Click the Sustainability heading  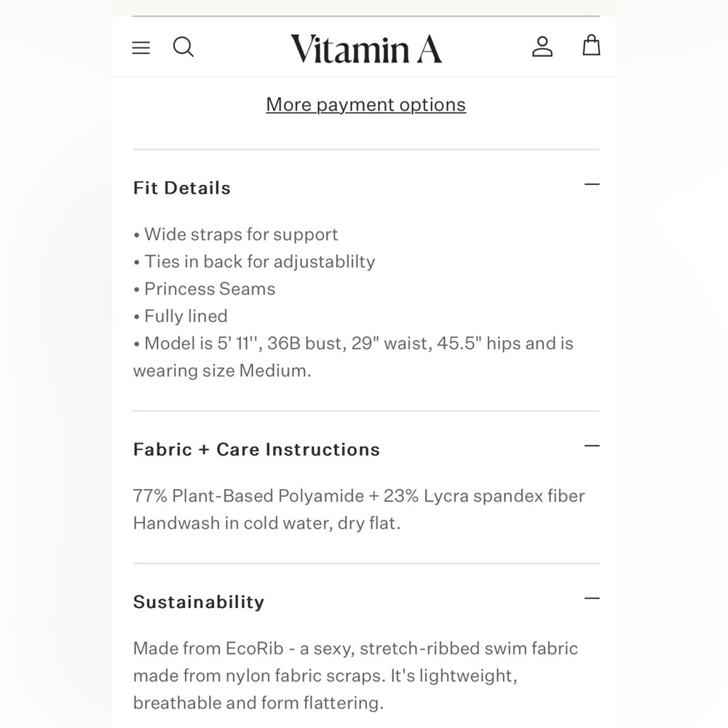click(x=199, y=602)
